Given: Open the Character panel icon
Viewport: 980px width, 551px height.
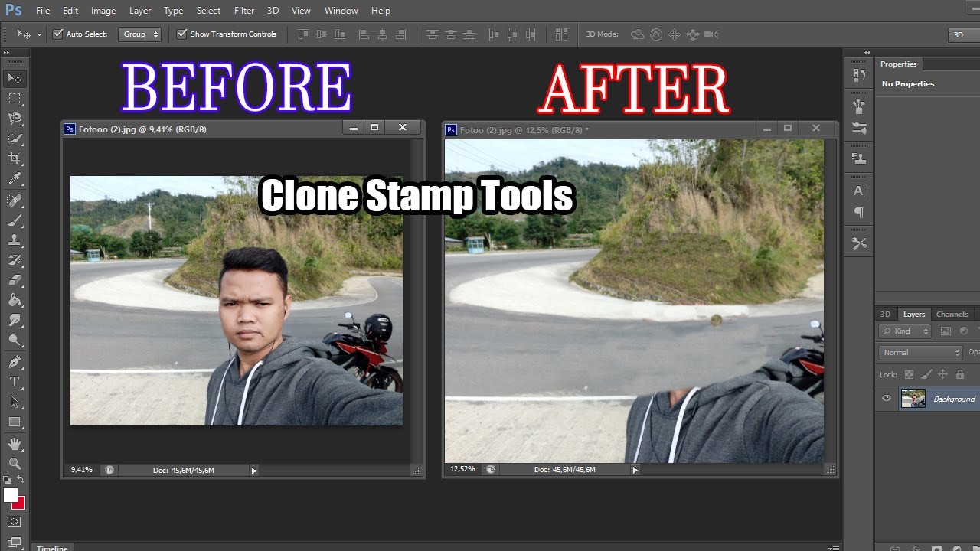Looking at the screenshot, I should [x=859, y=191].
